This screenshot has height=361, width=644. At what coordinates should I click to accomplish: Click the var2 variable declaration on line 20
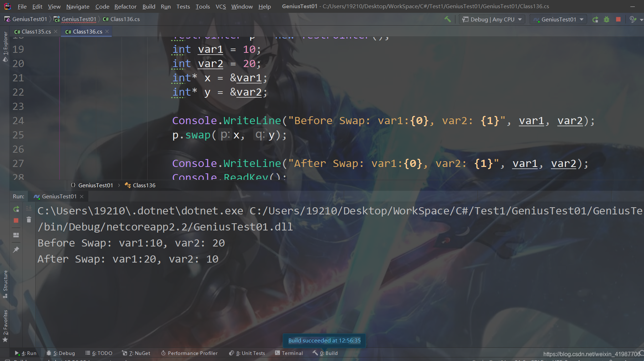210,63
